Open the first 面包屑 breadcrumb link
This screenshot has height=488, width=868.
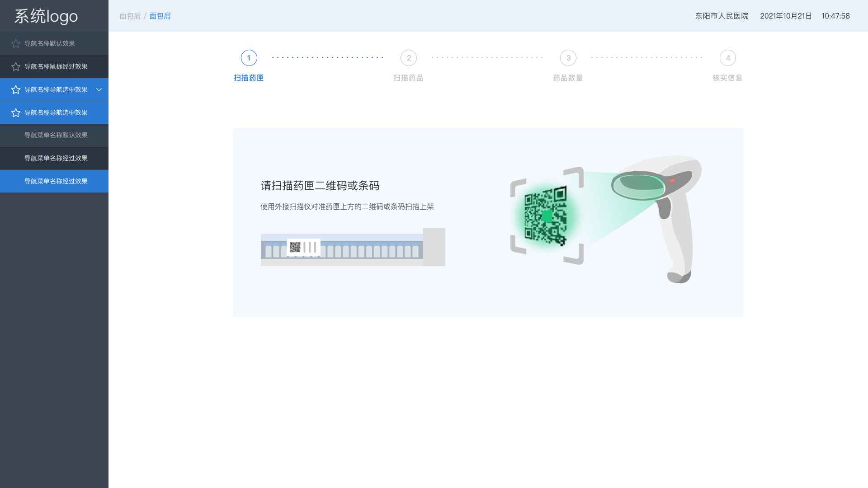[130, 16]
